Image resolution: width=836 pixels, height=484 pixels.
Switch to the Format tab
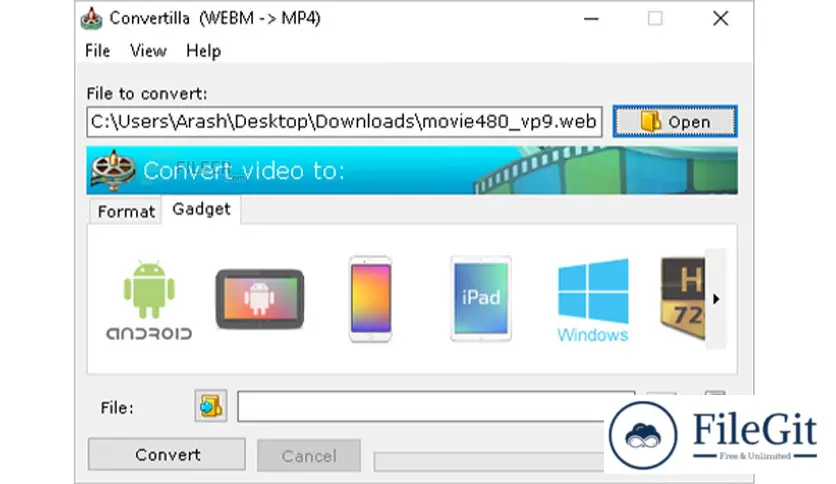click(x=126, y=212)
